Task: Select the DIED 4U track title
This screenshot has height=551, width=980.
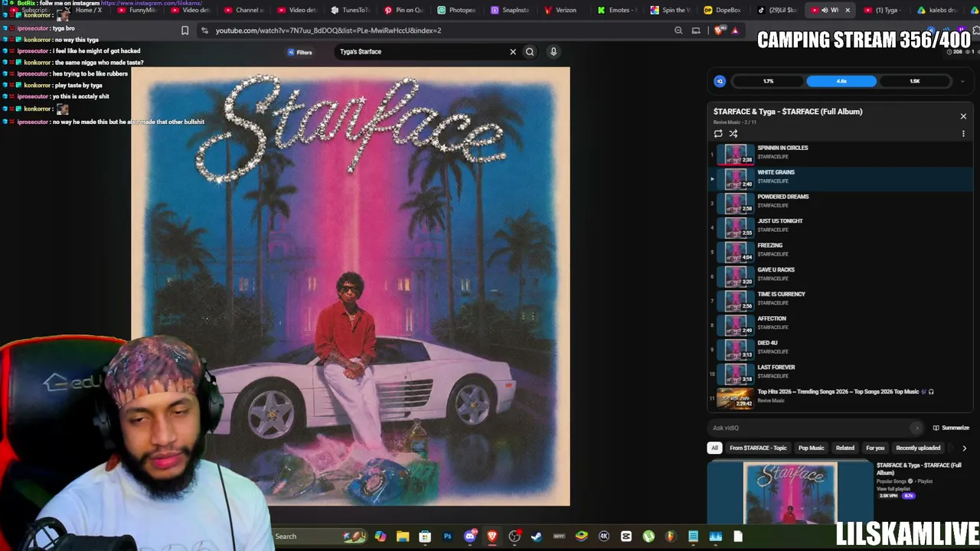Action: [x=767, y=344]
